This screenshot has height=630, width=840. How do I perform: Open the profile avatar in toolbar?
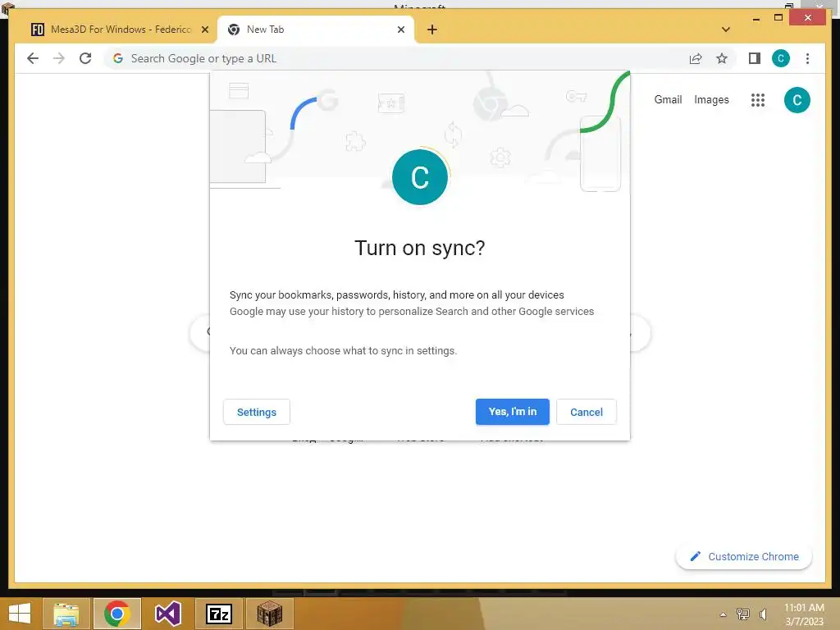pos(781,58)
